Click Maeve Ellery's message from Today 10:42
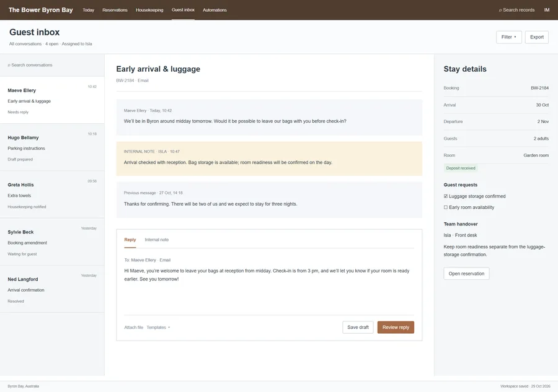Viewport: 558px width, 392px height. point(269,117)
